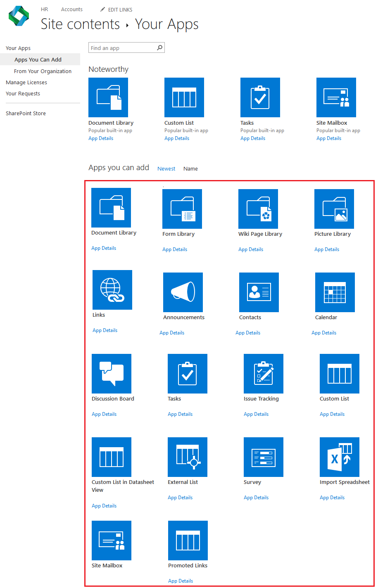Open the Document Library app tile
The image size is (378, 588).
(x=111, y=208)
